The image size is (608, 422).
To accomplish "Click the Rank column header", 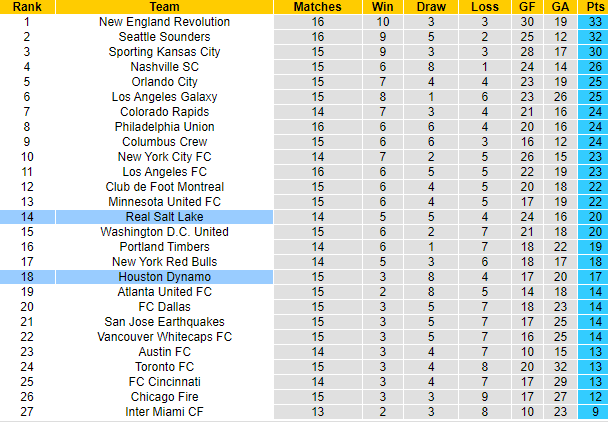I will pyautogui.click(x=26, y=7).
